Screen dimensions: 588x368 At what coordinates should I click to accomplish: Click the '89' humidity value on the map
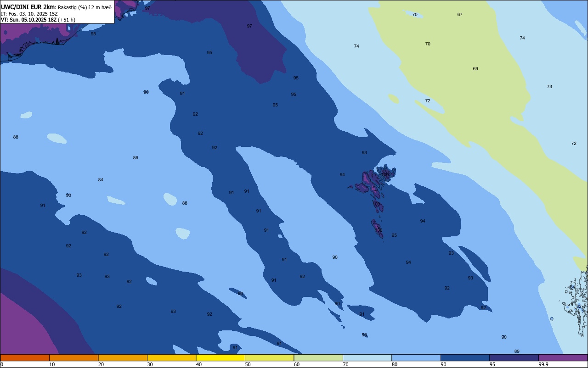[517, 351]
